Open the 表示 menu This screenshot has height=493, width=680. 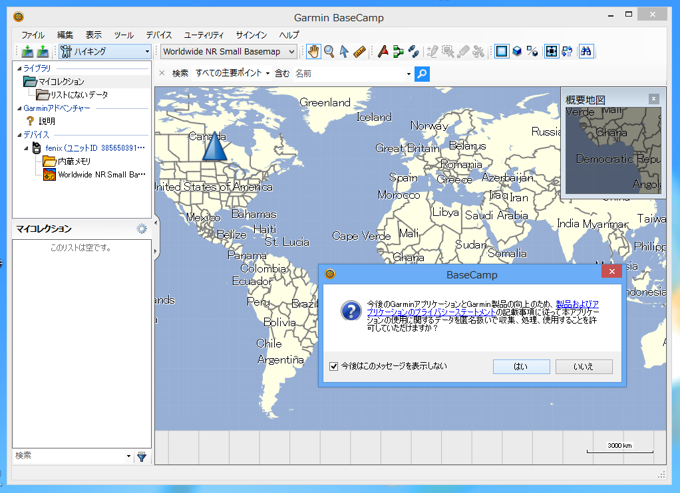pos(93,35)
